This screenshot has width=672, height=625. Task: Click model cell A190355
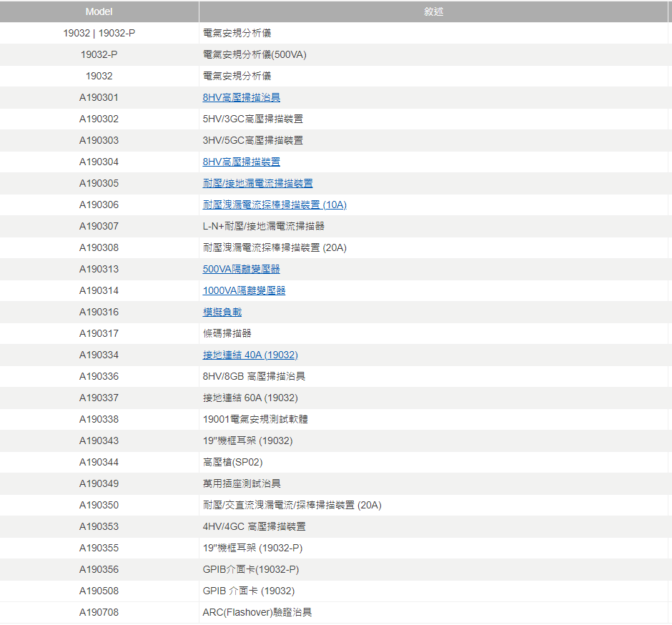coord(99,547)
